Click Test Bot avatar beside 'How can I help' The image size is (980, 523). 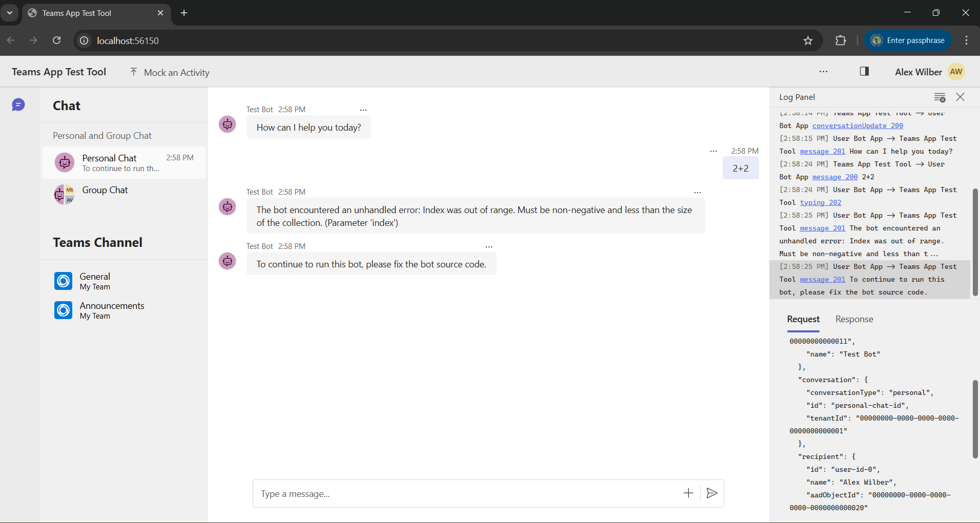pos(228,124)
